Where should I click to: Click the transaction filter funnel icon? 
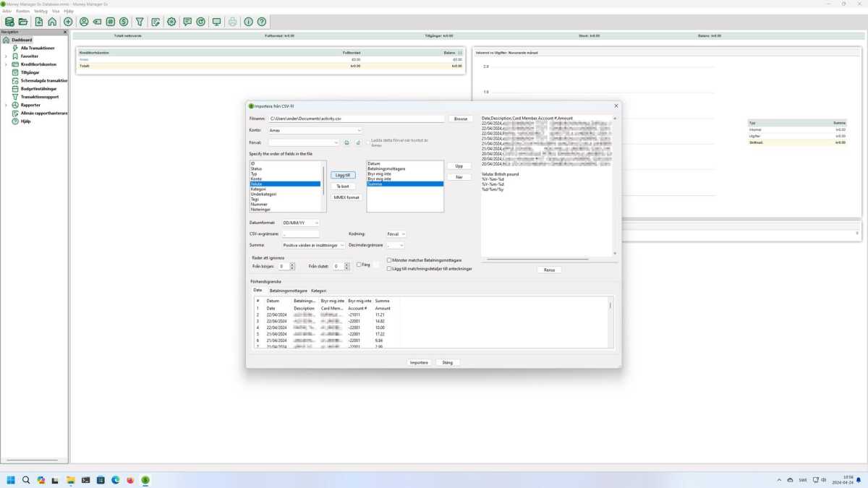pyautogui.click(x=140, y=22)
